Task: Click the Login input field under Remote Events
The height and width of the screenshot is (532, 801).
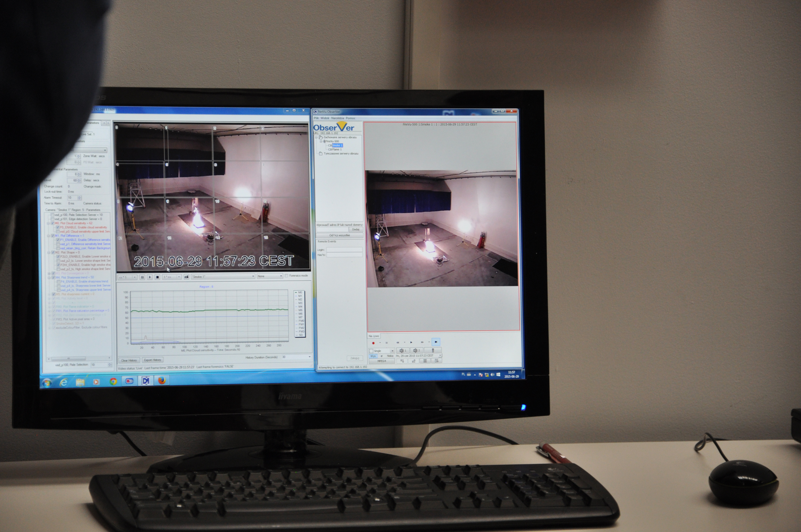Action: (x=344, y=250)
